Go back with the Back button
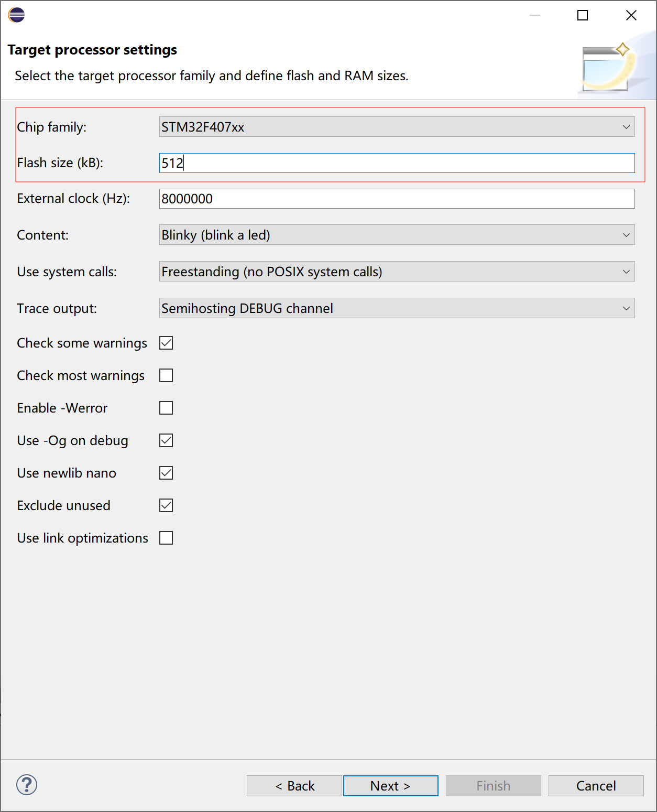Screen dimensions: 657x812 (x=294, y=786)
